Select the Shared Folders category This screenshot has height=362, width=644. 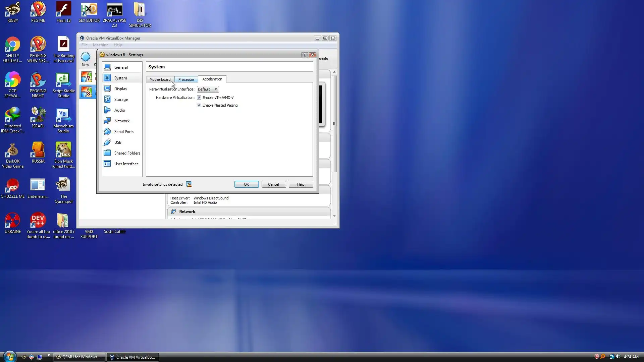coord(127,153)
